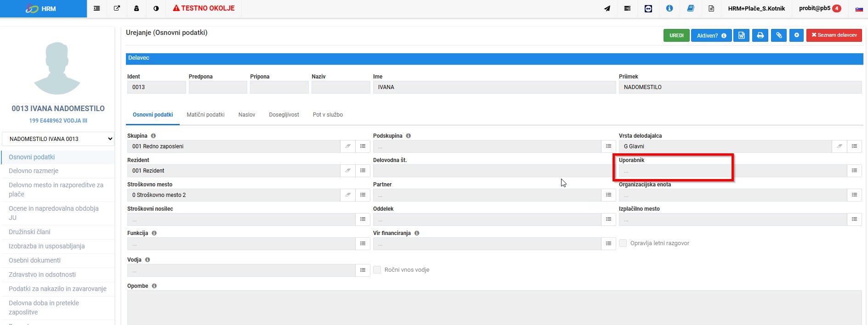This screenshot has width=868, height=325.
Task: Print the employee record
Action: pos(760,35)
